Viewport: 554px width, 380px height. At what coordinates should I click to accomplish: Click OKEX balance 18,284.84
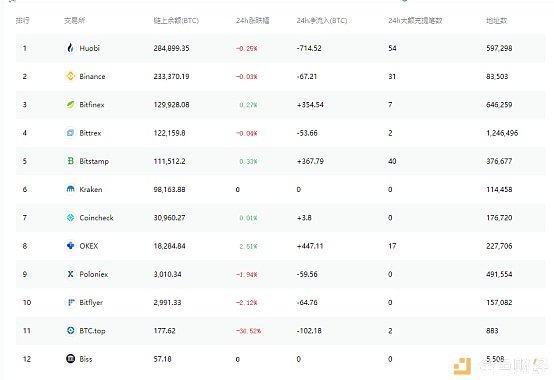click(169, 246)
